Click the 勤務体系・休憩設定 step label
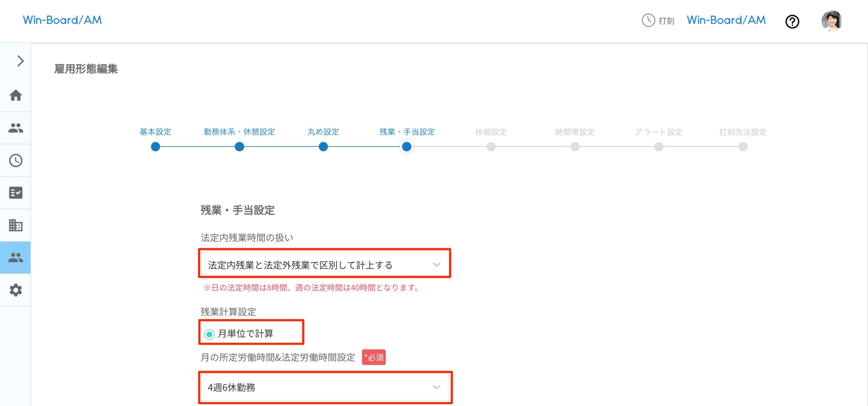868x406 pixels. [239, 132]
